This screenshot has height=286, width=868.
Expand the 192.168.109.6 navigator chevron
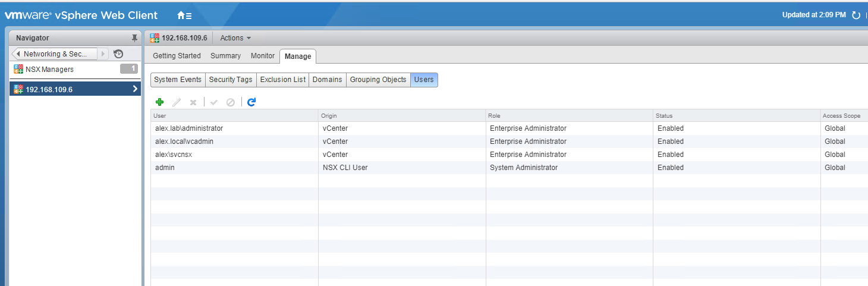pyautogui.click(x=135, y=89)
